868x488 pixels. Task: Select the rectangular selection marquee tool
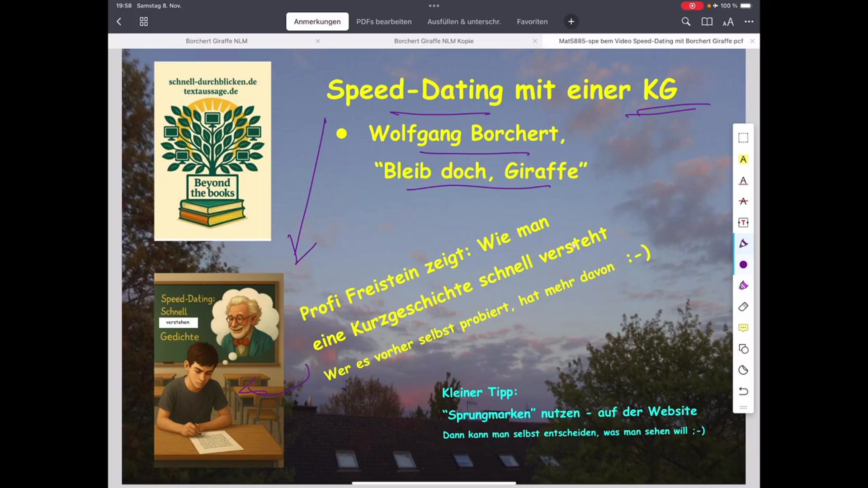tap(743, 138)
